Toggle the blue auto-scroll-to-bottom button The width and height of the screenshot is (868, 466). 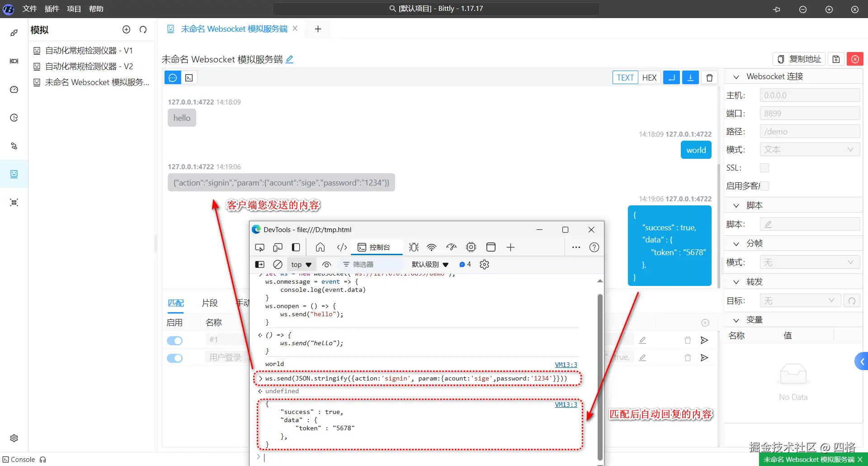click(690, 78)
